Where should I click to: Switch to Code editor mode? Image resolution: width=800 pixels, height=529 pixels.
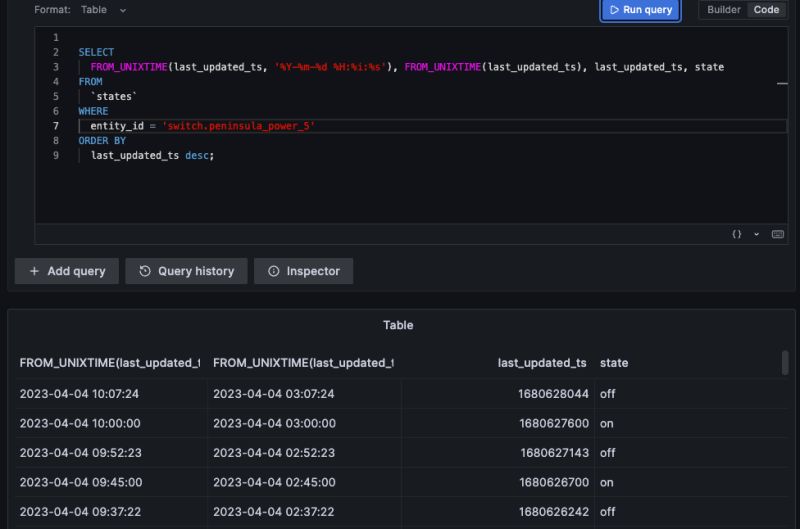(766, 10)
